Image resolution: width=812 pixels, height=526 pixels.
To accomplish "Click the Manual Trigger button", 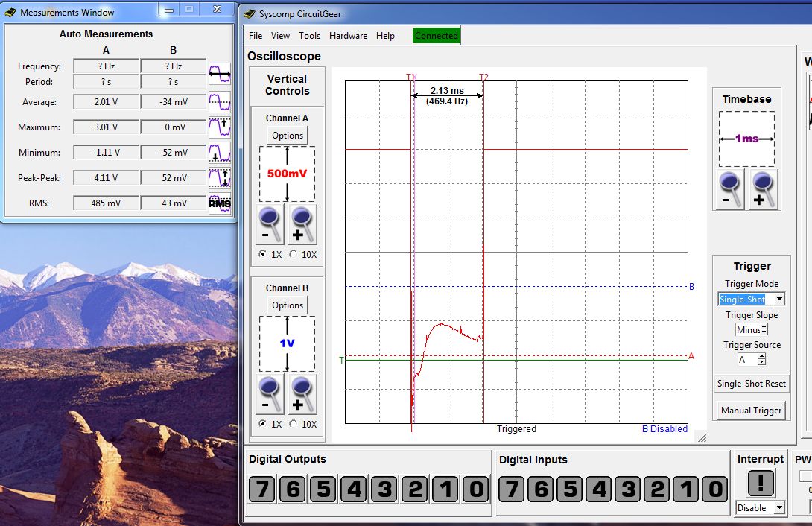I will tap(751, 411).
